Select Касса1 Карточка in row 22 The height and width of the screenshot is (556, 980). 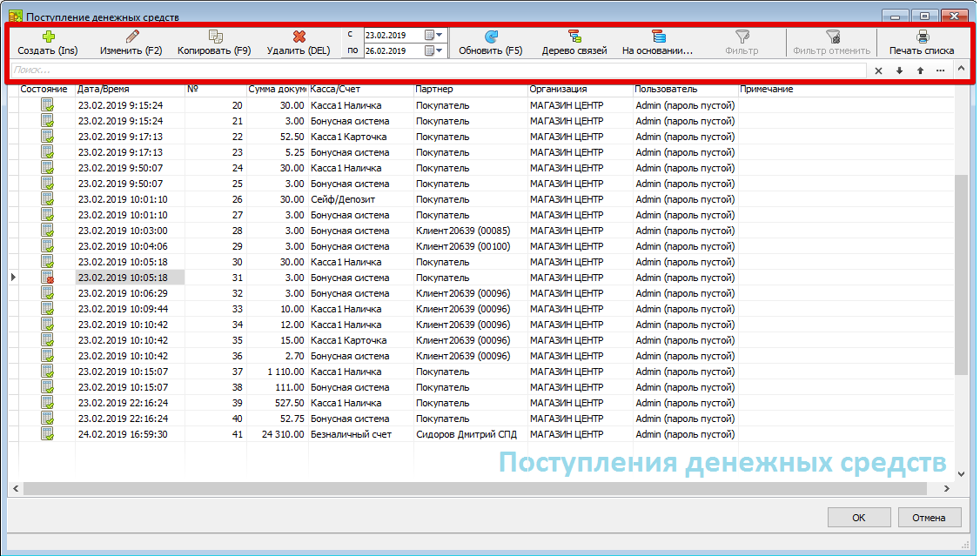tap(360, 137)
